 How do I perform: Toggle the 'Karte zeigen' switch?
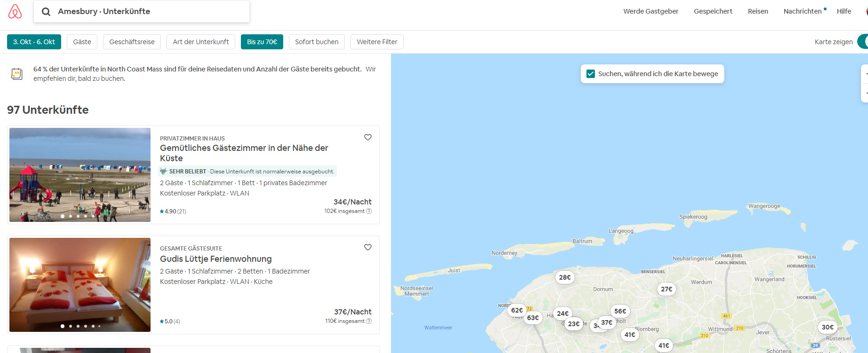[863, 42]
